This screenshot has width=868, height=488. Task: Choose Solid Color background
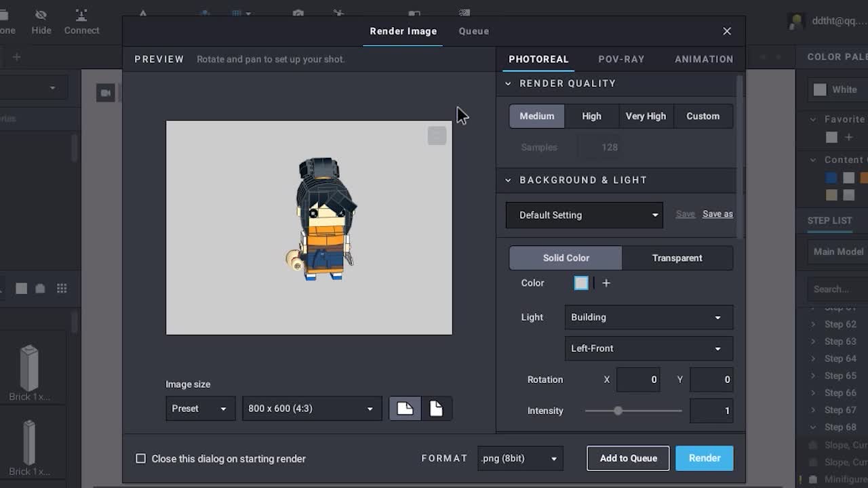click(566, 258)
